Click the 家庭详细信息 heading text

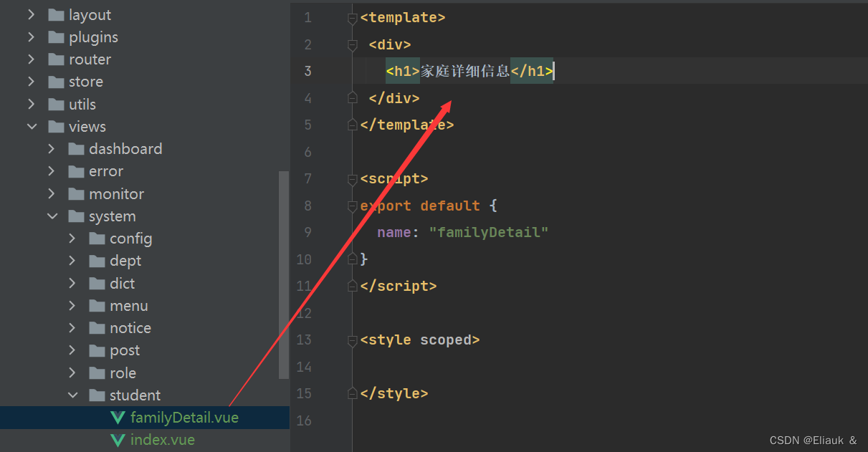(x=465, y=71)
